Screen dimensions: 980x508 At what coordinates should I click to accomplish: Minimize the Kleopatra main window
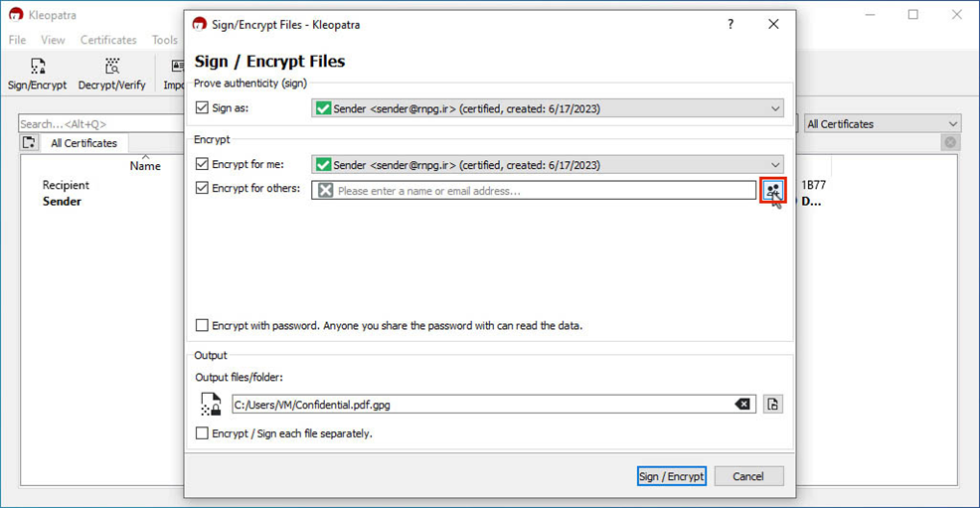[x=870, y=14]
